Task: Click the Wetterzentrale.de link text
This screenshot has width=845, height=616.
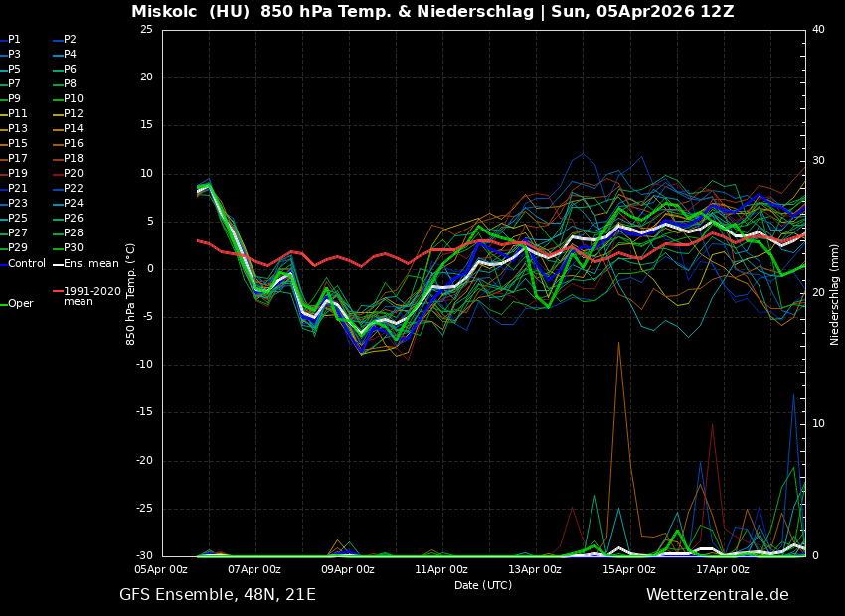Action: (x=717, y=595)
